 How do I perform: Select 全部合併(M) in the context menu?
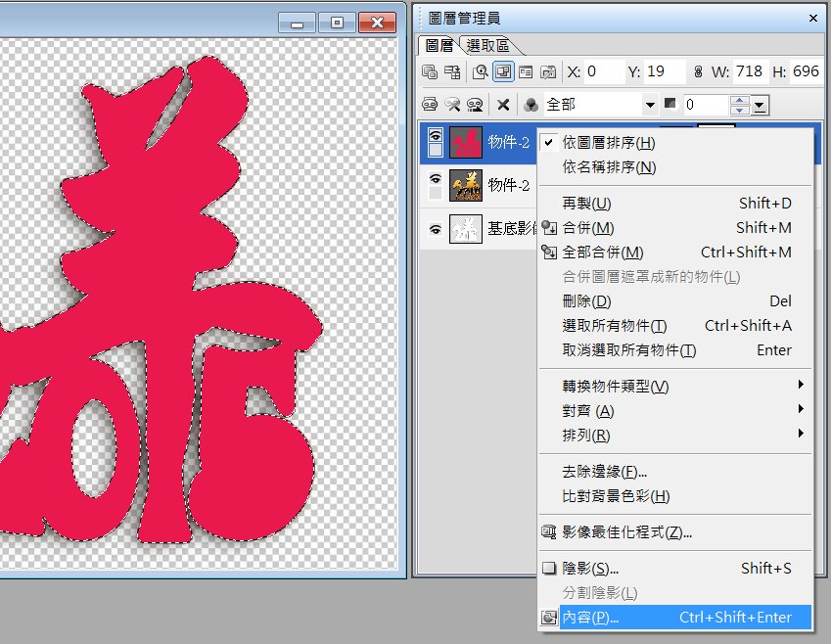click(675, 253)
